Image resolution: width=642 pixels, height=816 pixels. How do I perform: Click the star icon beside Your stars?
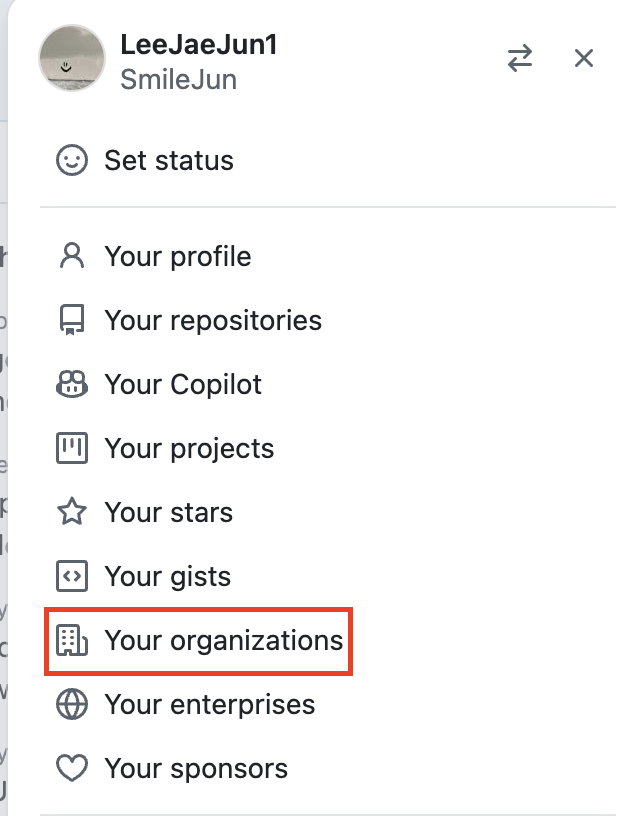72,513
